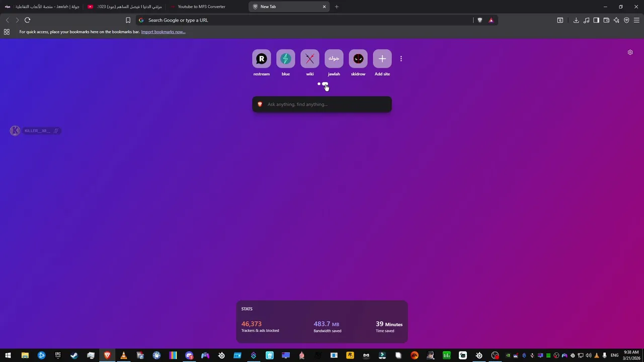Open VLC media player from taskbar
Image resolution: width=644 pixels, height=362 pixels.
[123, 355]
